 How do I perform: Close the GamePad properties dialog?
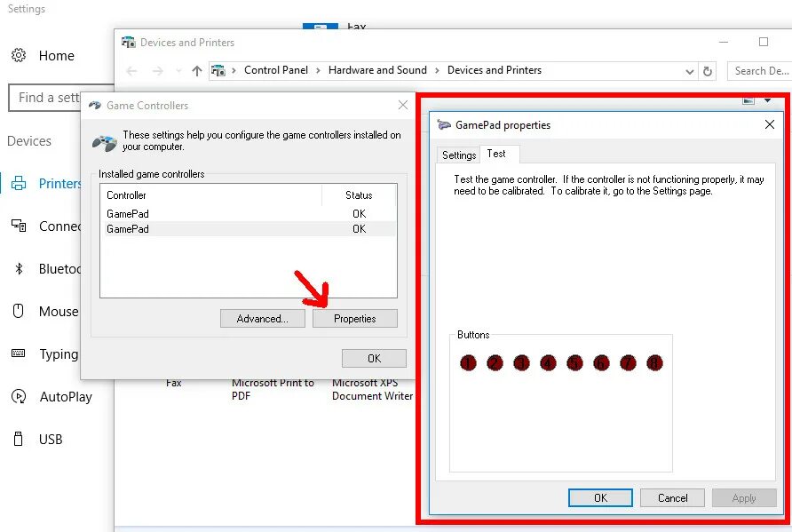769,124
